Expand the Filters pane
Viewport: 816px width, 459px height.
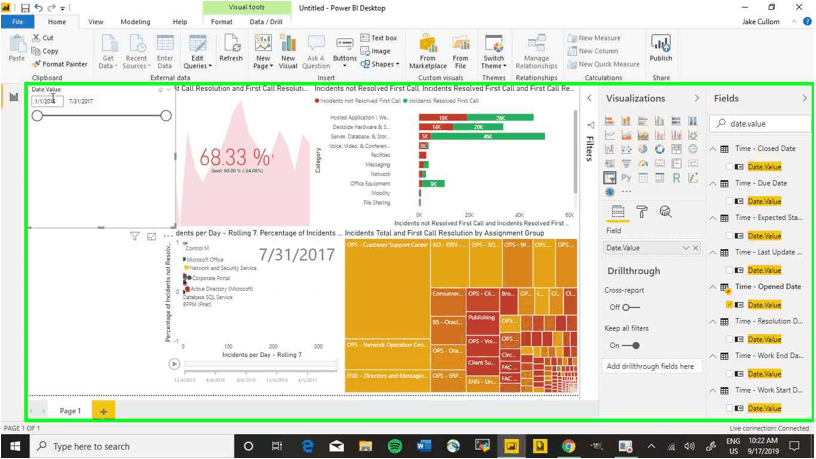point(590,98)
